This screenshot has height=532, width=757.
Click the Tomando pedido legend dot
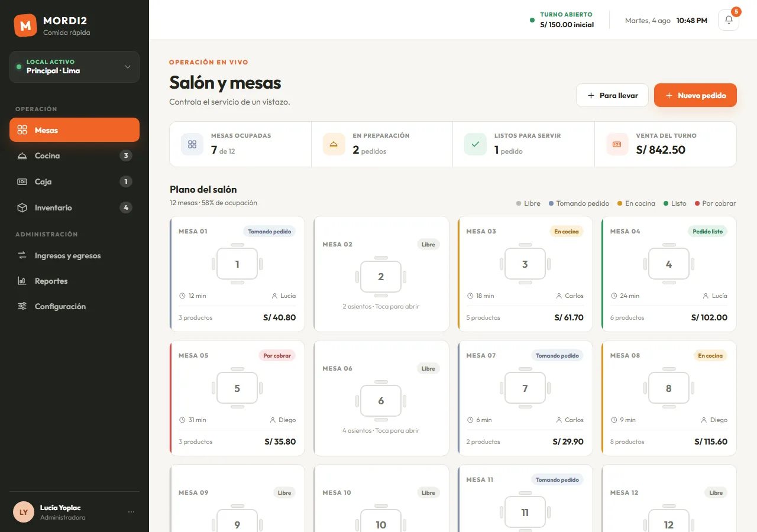point(551,203)
